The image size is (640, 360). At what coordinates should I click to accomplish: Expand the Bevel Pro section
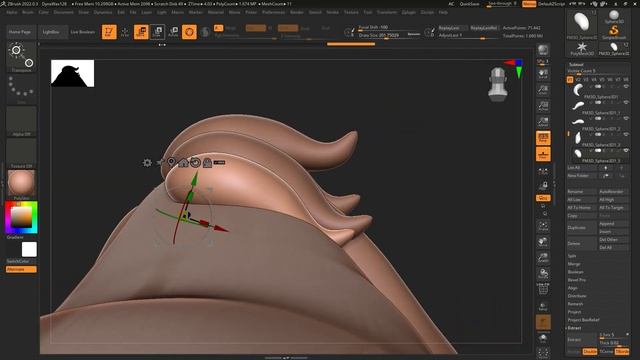pyautogui.click(x=576, y=280)
